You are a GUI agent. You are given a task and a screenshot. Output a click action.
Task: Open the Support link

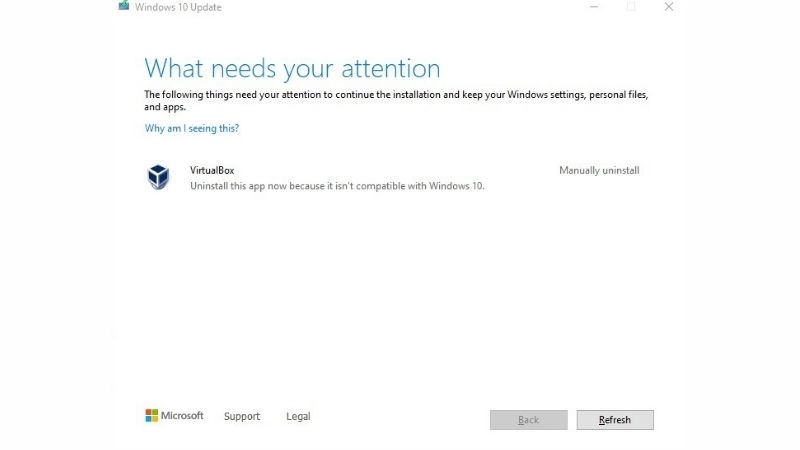242,416
